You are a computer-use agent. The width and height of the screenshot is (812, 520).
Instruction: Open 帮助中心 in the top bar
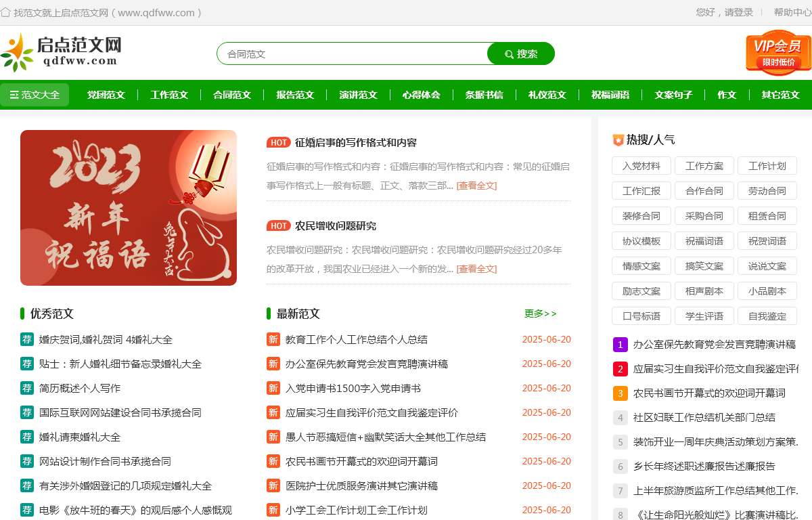(x=792, y=12)
